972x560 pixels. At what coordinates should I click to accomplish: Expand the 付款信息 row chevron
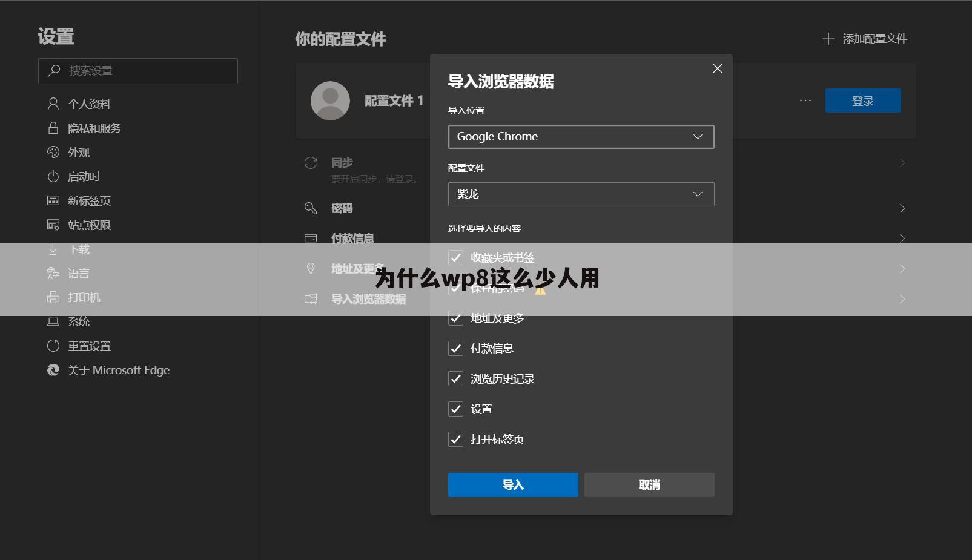tap(902, 239)
